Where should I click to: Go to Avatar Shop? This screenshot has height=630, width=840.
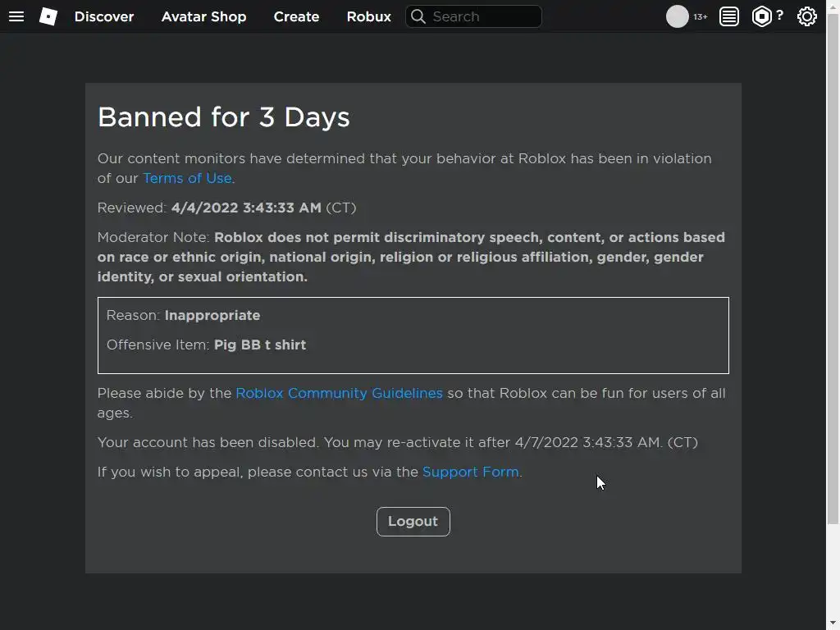203,16
